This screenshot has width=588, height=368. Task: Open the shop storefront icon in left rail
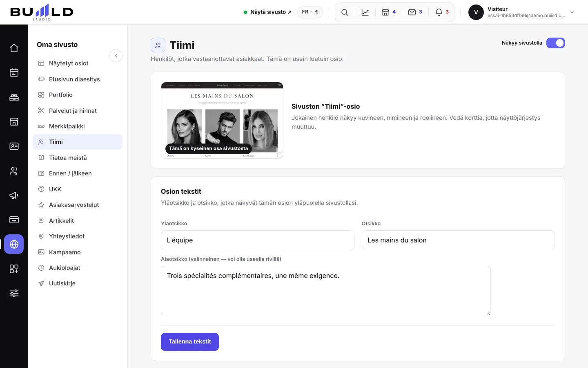coord(14,121)
